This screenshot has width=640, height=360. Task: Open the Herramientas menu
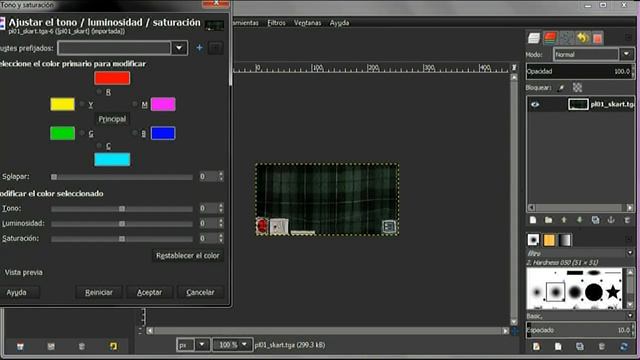(246, 23)
